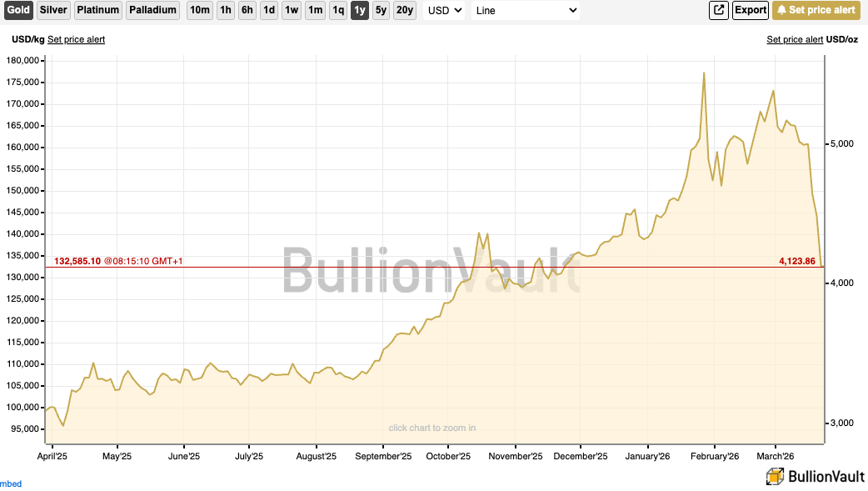Click the BullionVault logo at bottom right
Image resolution: width=868 pixels, height=491 pixels.
(814, 476)
